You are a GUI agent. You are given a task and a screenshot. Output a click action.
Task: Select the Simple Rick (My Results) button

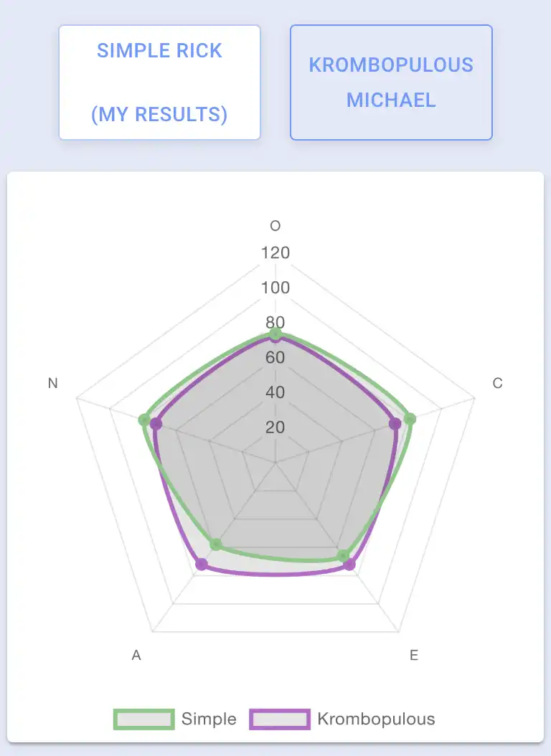click(159, 82)
